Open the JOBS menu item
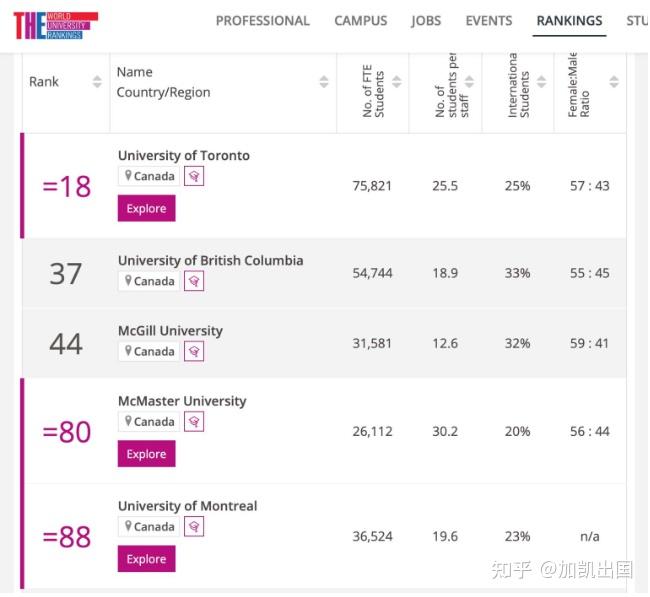The height and width of the screenshot is (597, 650). point(426,21)
